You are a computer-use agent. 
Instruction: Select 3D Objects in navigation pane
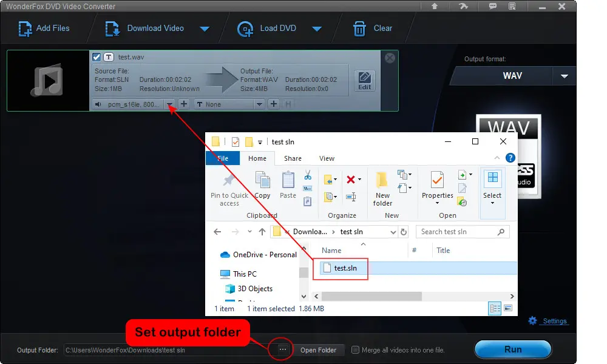coord(249,289)
